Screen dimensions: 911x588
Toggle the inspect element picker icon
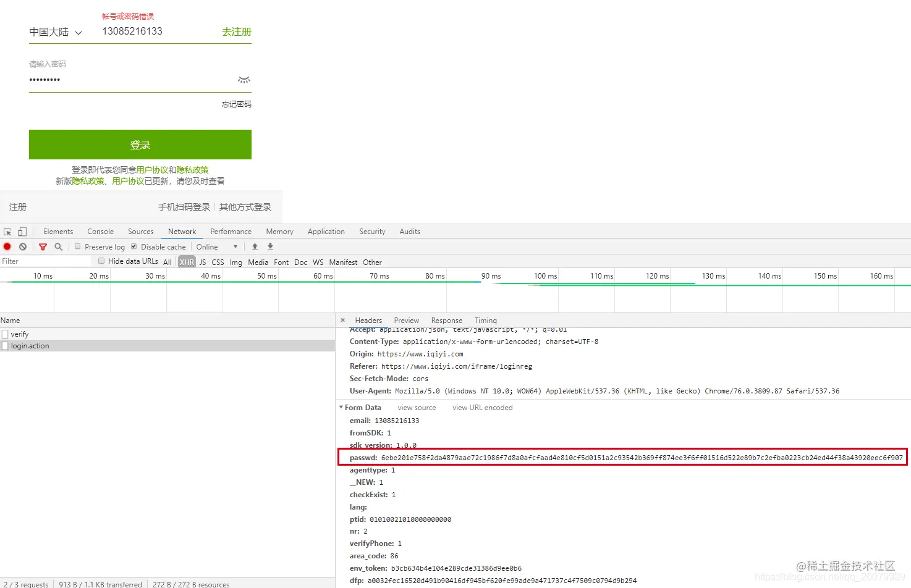7,232
